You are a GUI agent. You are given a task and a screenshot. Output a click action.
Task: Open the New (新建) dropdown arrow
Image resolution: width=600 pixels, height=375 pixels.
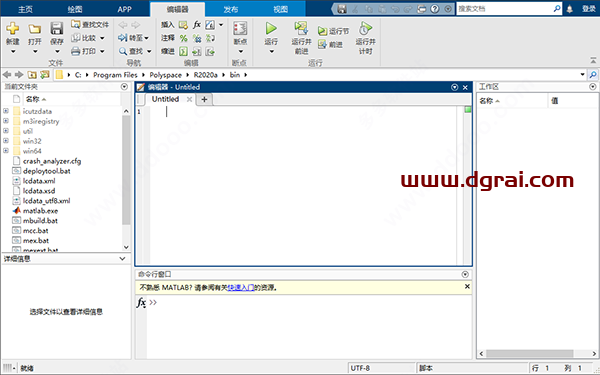(13, 52)
